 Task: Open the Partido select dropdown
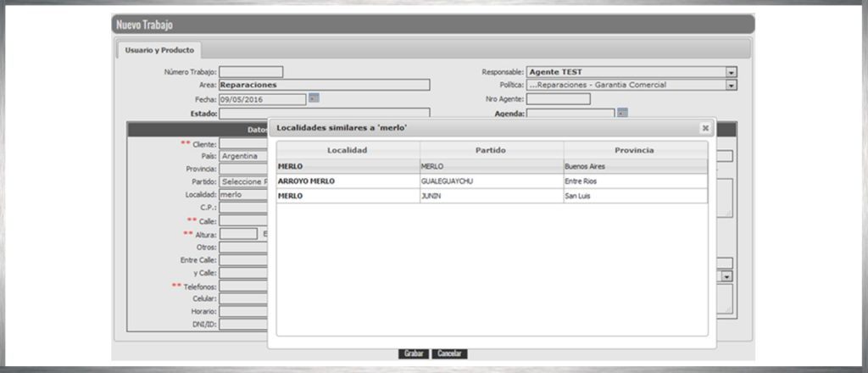click(x=244, y=181)
